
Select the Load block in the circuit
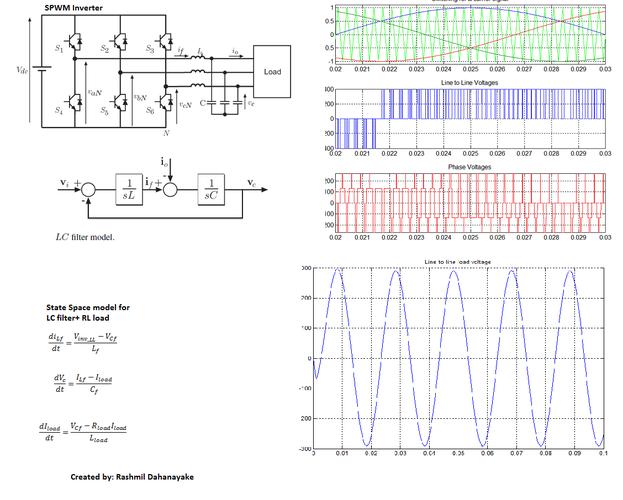[x=272, y=72]
